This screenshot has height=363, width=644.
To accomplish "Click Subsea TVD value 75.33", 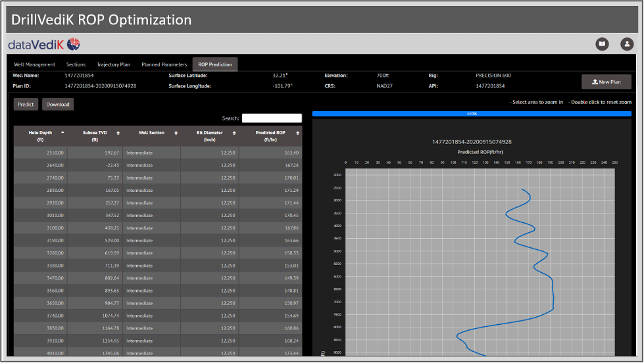I will [x=113, y=178].
